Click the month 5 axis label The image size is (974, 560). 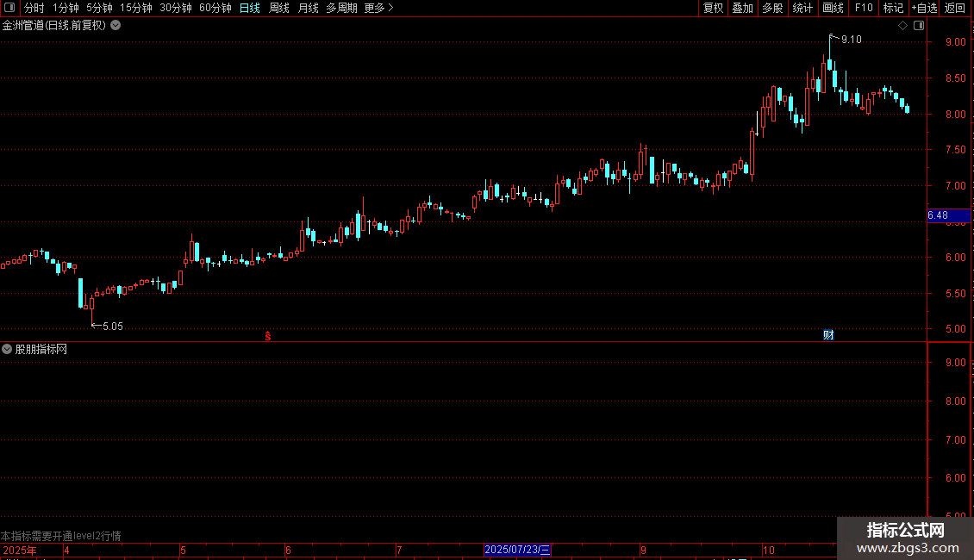[x=183, y=550]
